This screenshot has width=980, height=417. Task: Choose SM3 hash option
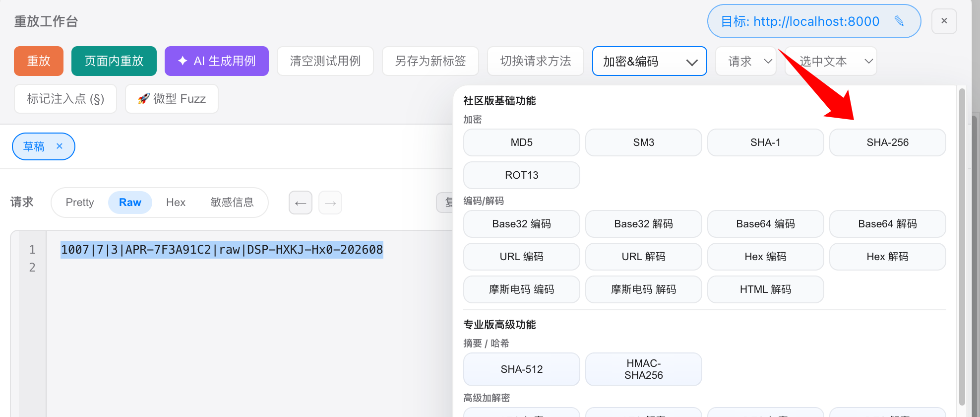tap(644, 142)
